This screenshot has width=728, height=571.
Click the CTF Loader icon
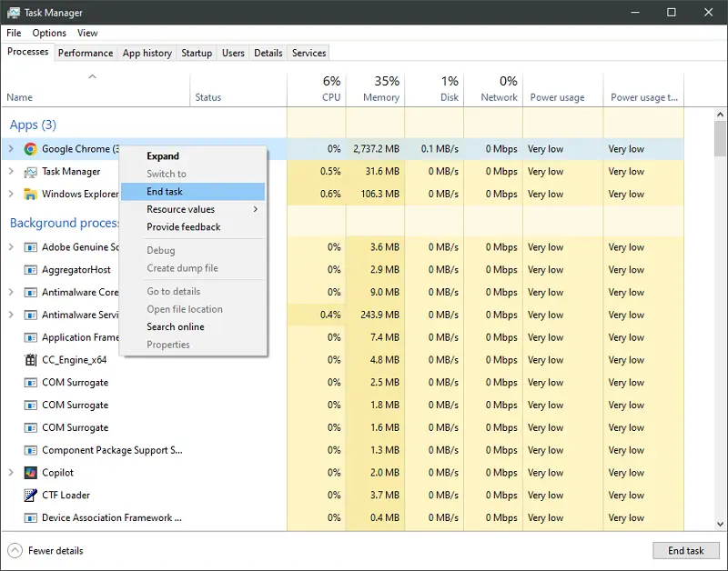(31, 496)
